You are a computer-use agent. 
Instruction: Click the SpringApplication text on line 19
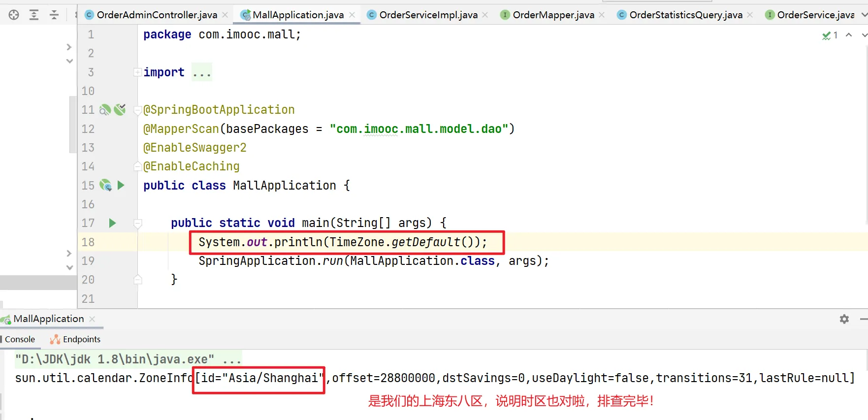click(x=257, y=261)
